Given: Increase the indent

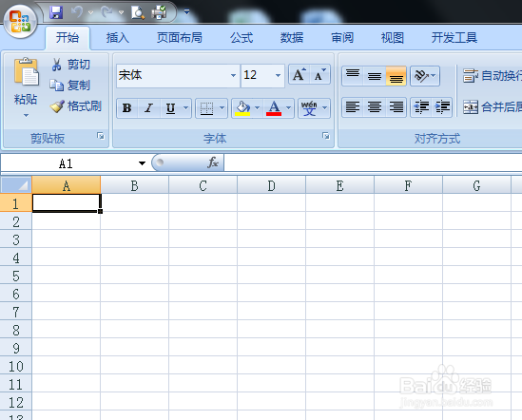Looking at the screenshot, I should pos(442,107).
